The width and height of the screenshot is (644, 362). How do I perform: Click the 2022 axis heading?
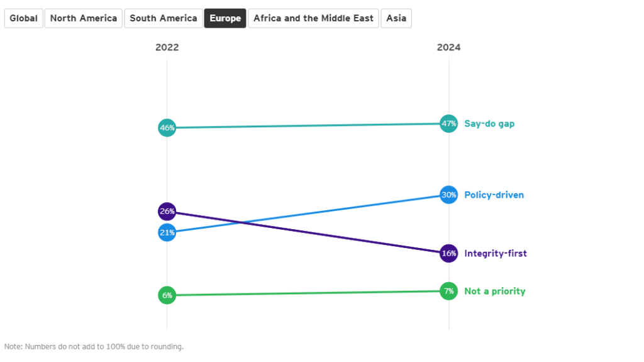pos(167,48)
